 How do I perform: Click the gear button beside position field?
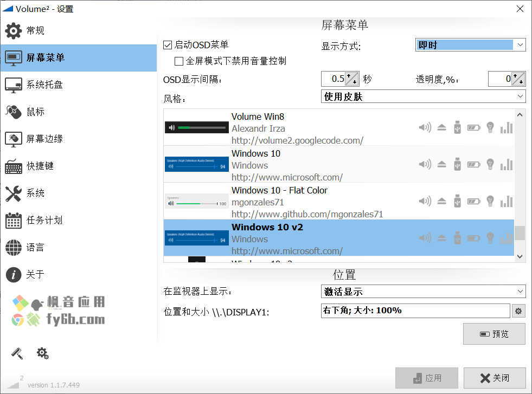click(518, 311)
